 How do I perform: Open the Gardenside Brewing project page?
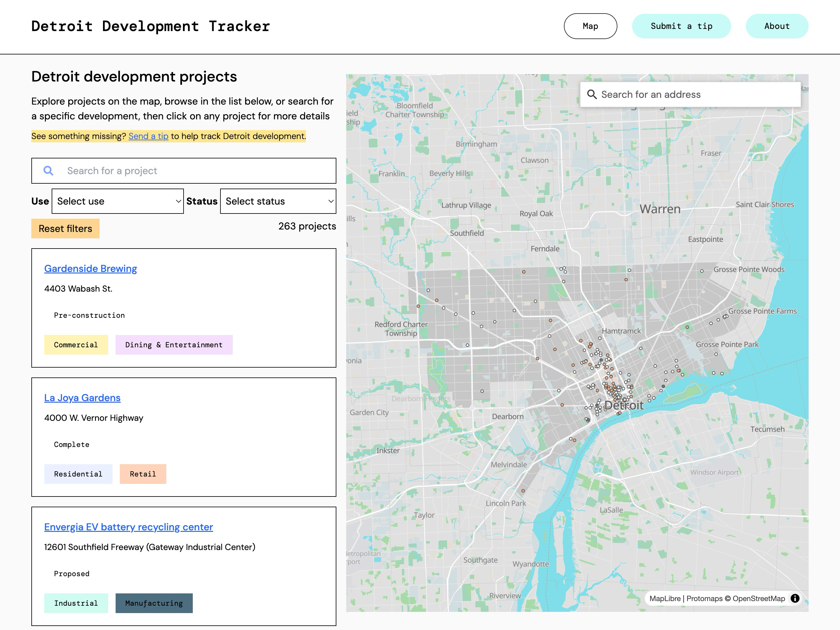coord(90,269)
